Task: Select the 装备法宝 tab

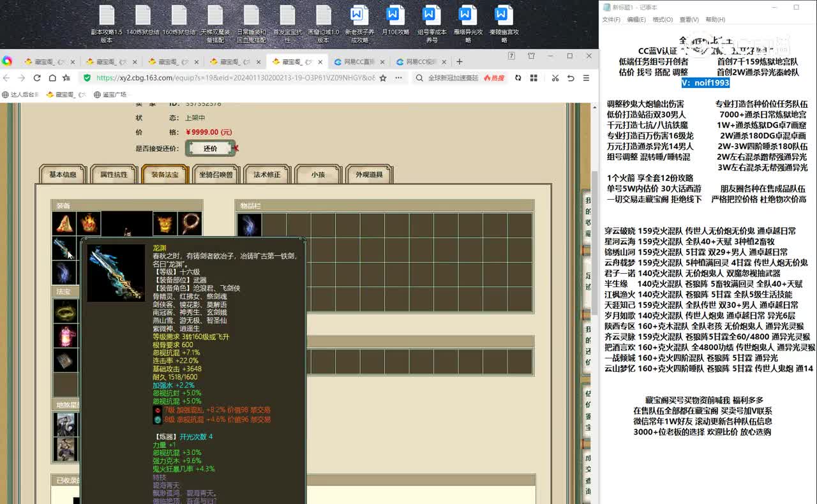Action: [165, 174]
